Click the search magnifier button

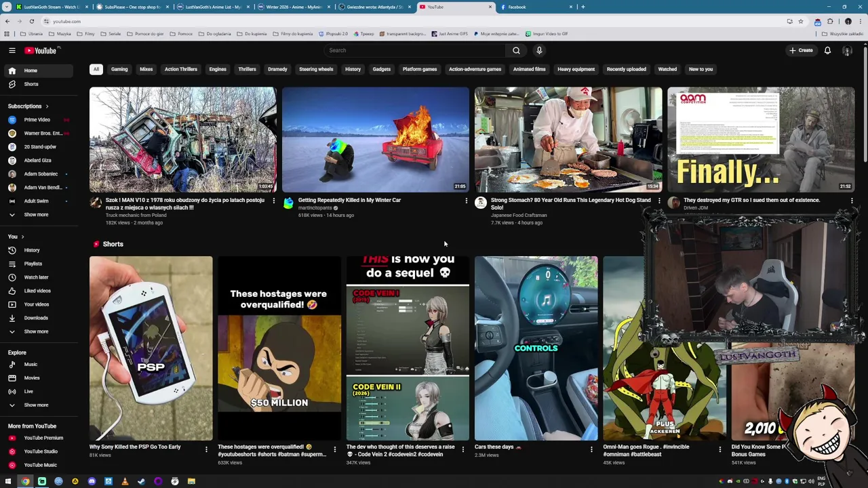(516, 50)
